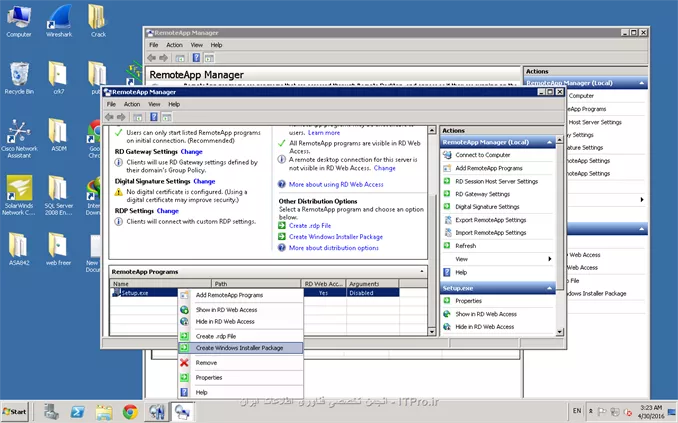Open More about using RD Web Access link
The height and width of the screenshot is (423, 678).
pos(336,184)
